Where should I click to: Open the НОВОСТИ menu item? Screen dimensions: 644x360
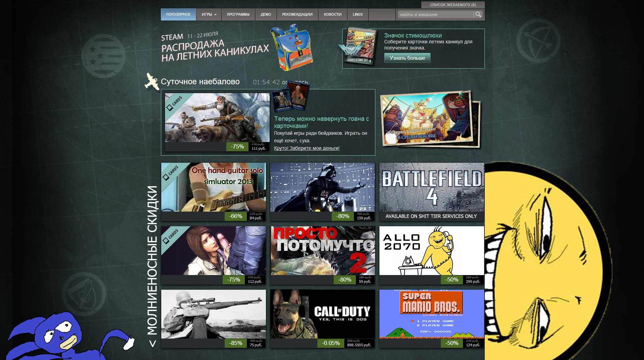333,14
